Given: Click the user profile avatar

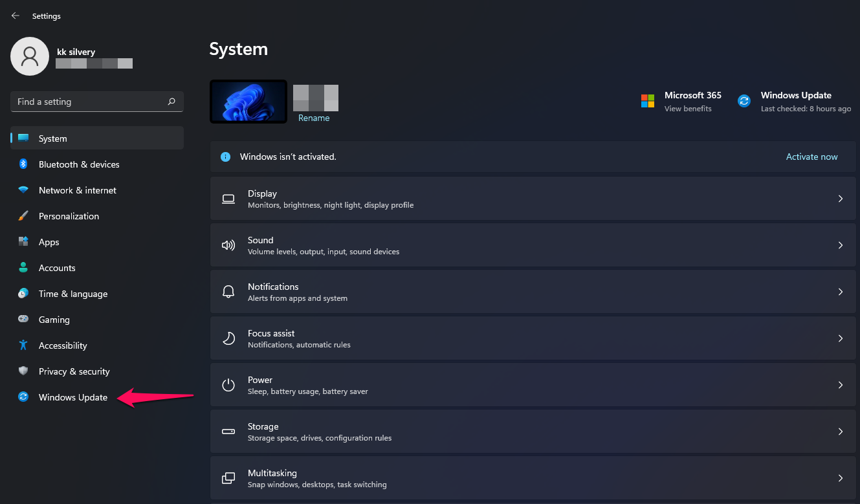Looking at the screenshot, I should (x=29, y=56).
